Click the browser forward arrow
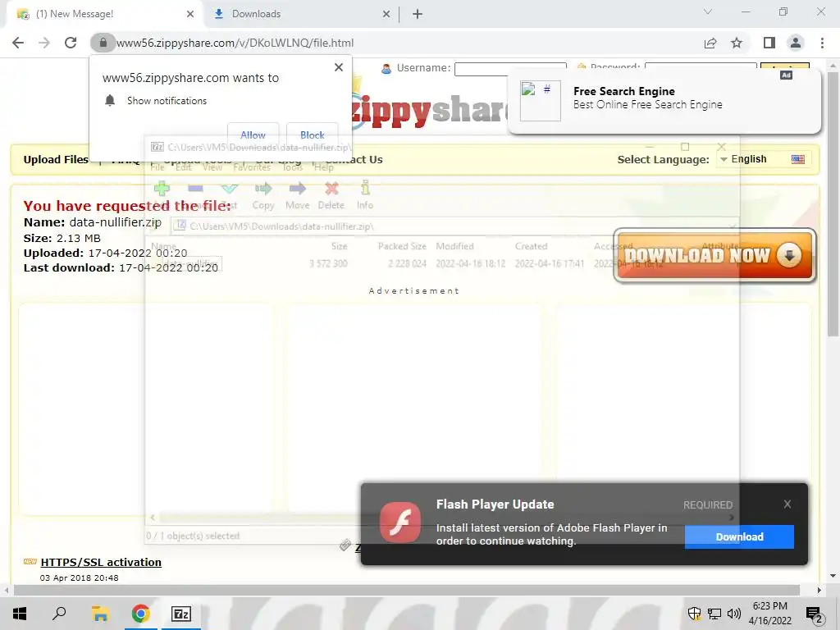The height and width of the screenshot is (630, 840). 44,43
